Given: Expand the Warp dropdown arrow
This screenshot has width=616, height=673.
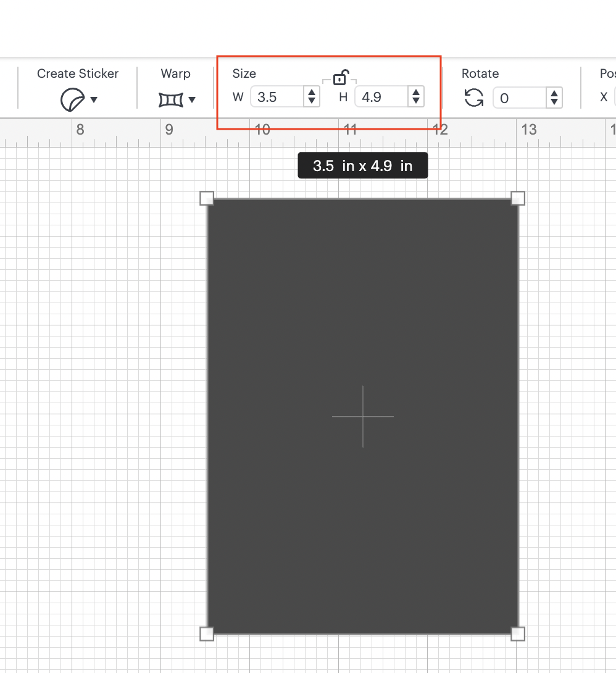Looking at the screenshot, I should coord(192,99).
